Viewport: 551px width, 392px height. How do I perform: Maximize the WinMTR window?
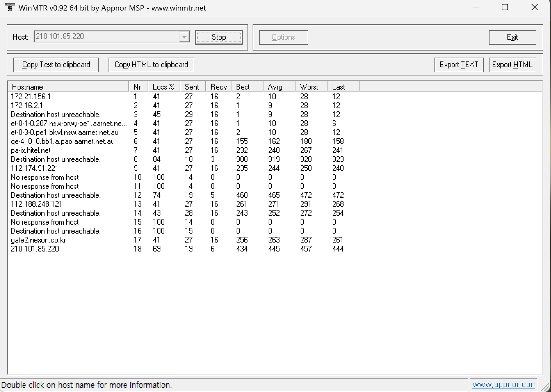(505, 7)
